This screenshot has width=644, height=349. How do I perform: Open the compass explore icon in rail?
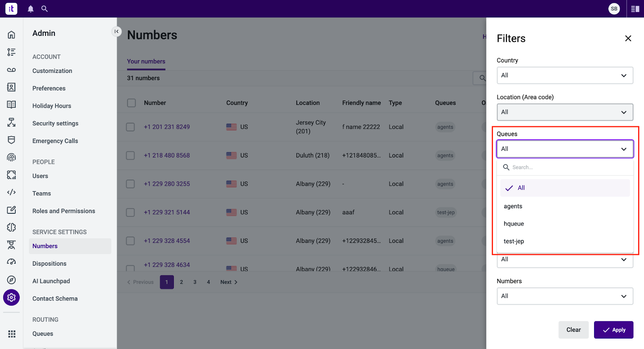pos(11,280)
